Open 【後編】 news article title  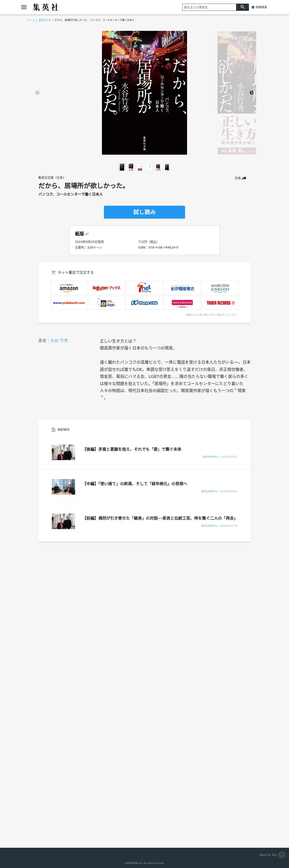point(133,449)
